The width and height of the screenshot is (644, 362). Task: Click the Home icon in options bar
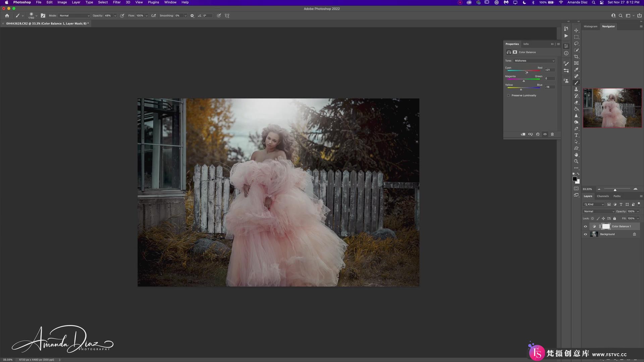pos(7,15)
